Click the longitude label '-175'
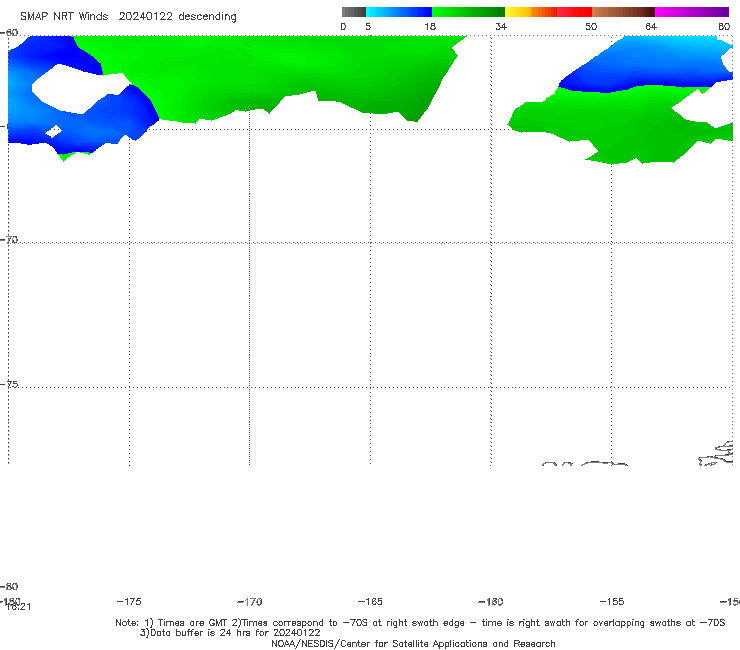740x650 pixels. coord(129,601)
